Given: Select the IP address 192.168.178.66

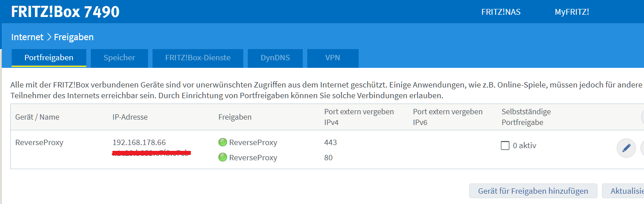Looking at the screenshot, I should 139,142.
